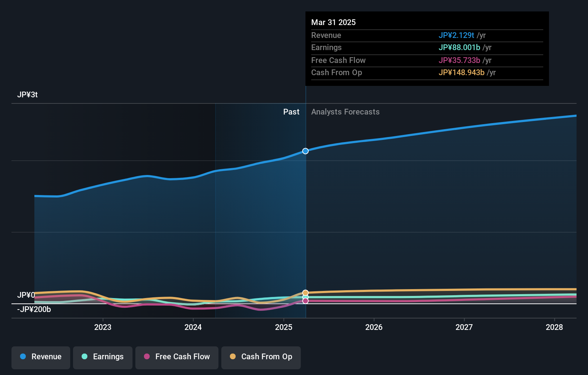Click the orange Cash From Op data point
This screenshot has height=375, width=588.
point(305,293)
